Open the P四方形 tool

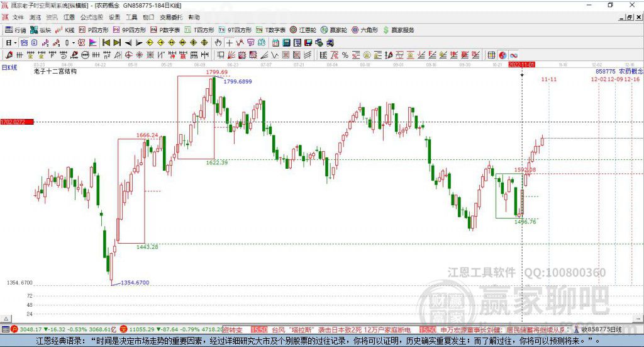click(x=94, y=30)
